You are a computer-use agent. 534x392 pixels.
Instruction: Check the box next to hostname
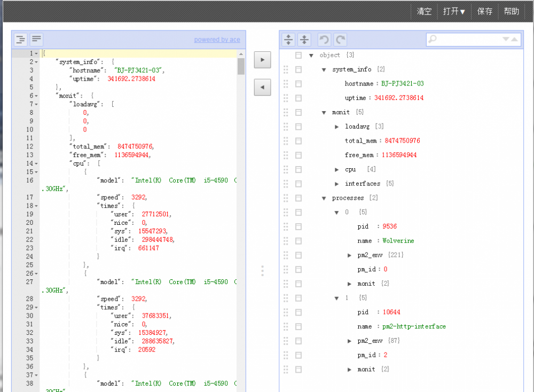pyautogui.click(x=298, y=84)
